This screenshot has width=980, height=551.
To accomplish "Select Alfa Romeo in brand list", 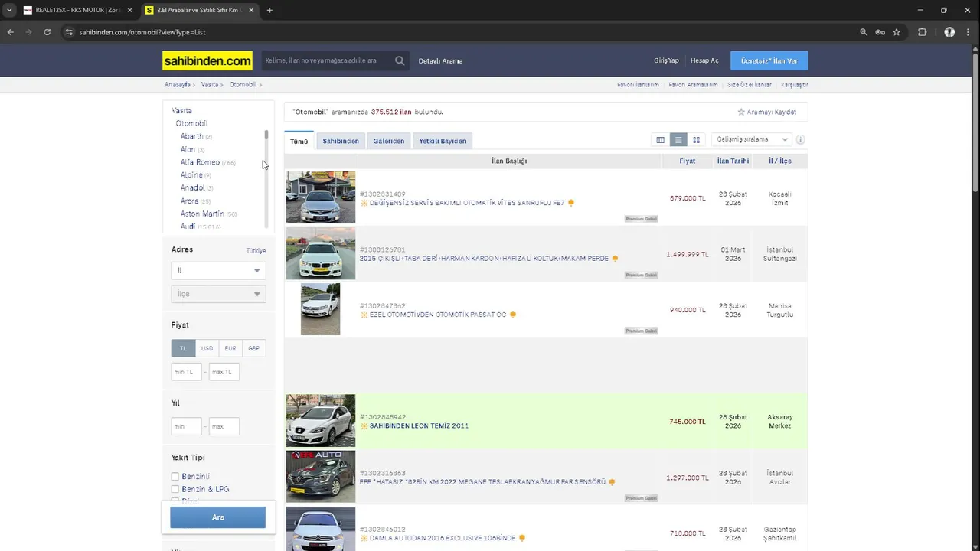I will point(200,162).
